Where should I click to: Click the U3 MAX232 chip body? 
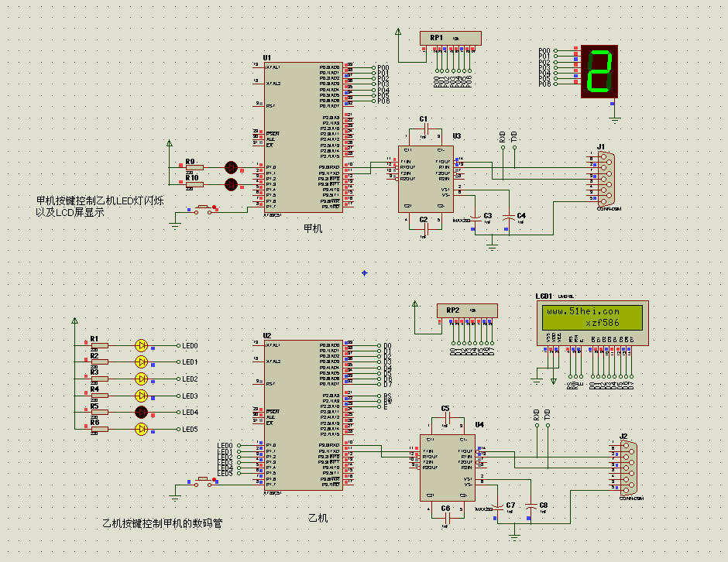click(x=426, y=179)
